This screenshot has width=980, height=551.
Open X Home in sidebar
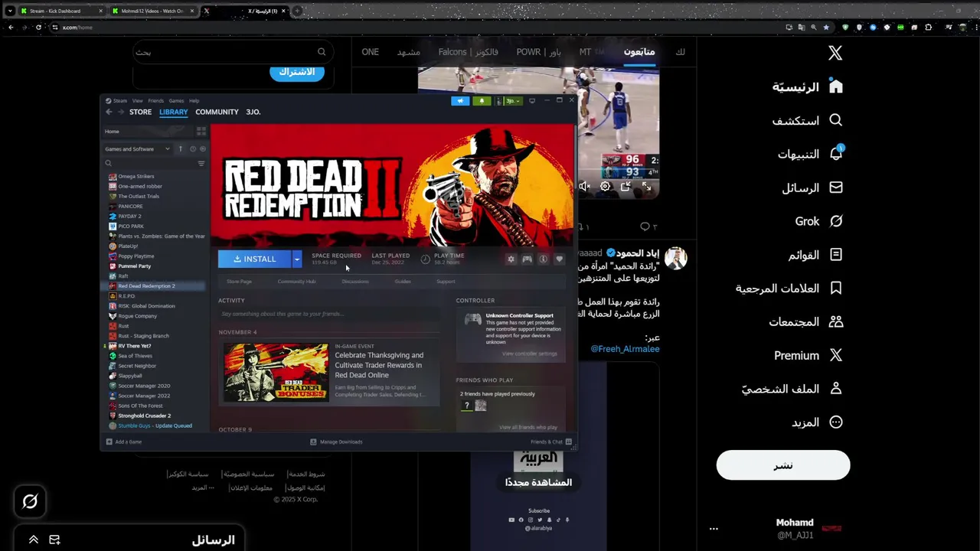[808, 86]
